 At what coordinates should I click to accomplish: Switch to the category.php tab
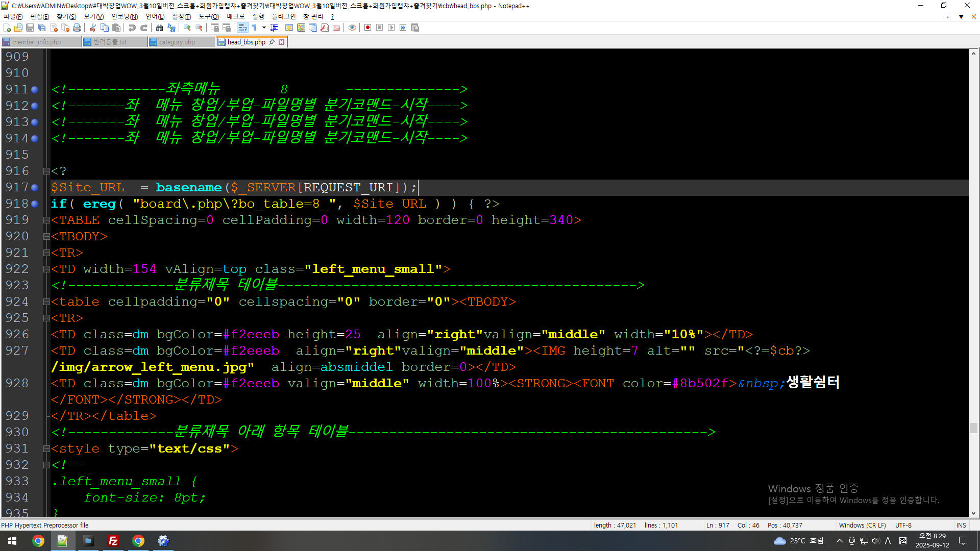[181, 42]
